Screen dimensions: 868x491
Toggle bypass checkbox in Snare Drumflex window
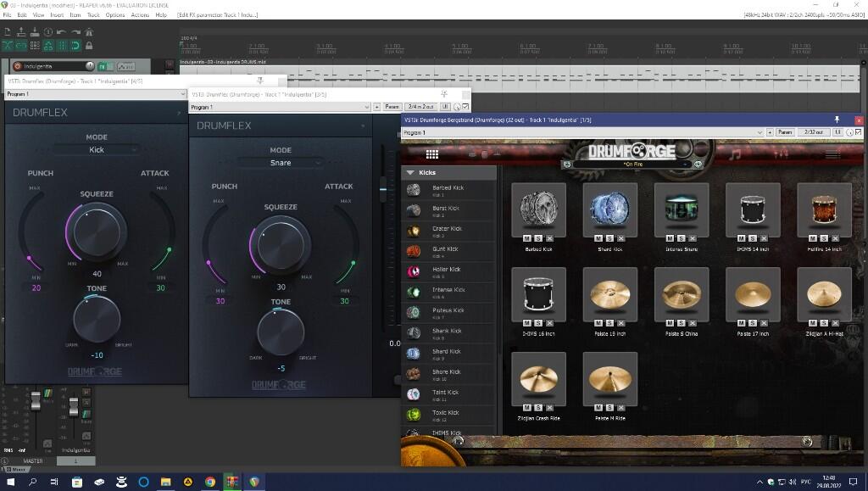click(x=465, y=107)
